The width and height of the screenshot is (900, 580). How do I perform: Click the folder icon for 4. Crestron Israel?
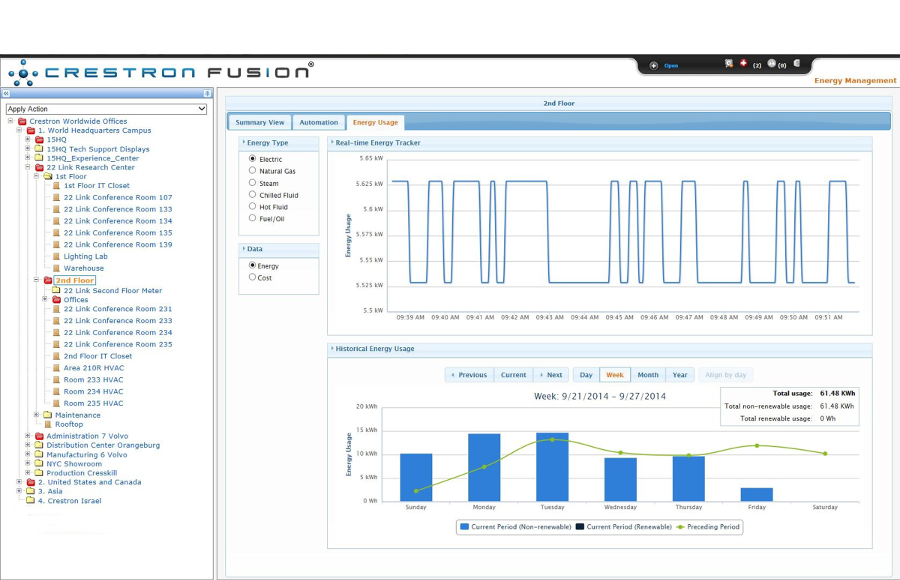click(x=31, y=500)
